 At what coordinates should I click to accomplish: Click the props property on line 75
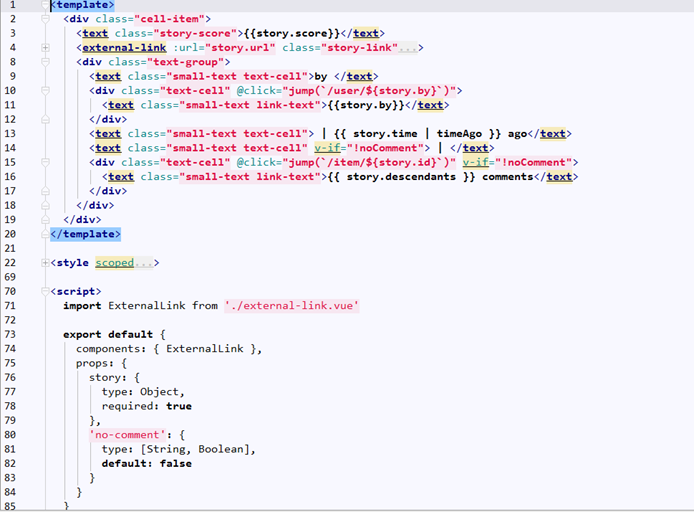95,363
